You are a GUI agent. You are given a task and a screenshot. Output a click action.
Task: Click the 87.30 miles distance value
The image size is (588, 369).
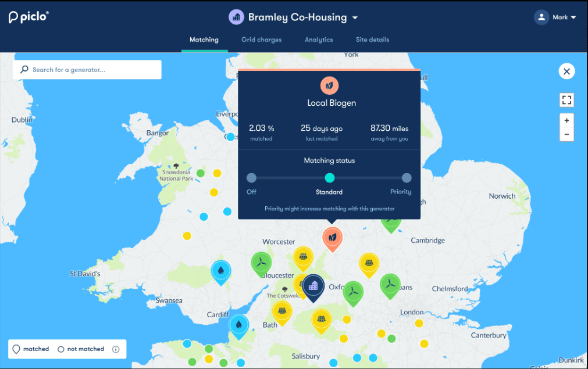[389, 128]
